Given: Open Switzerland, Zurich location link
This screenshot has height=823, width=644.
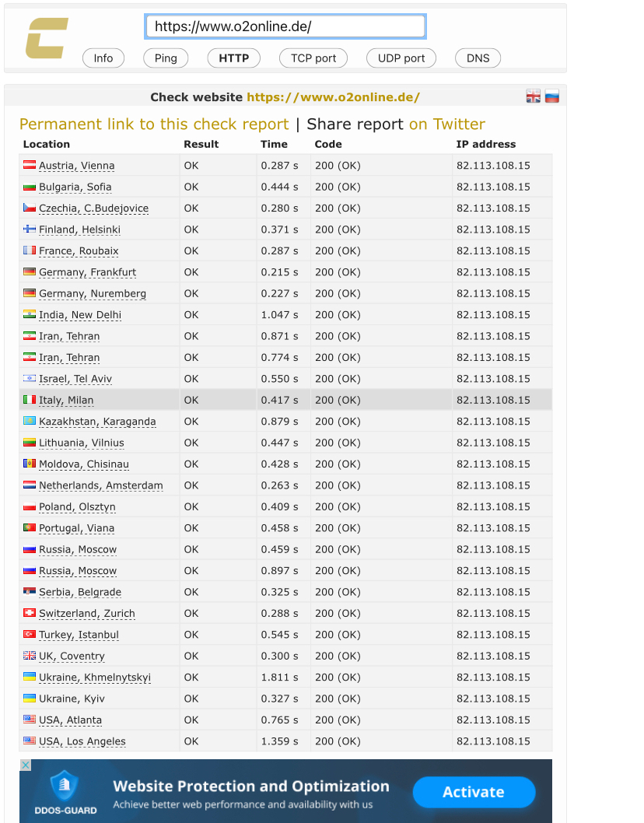Looking at the screenshot, I should click(x=87, y=614).
